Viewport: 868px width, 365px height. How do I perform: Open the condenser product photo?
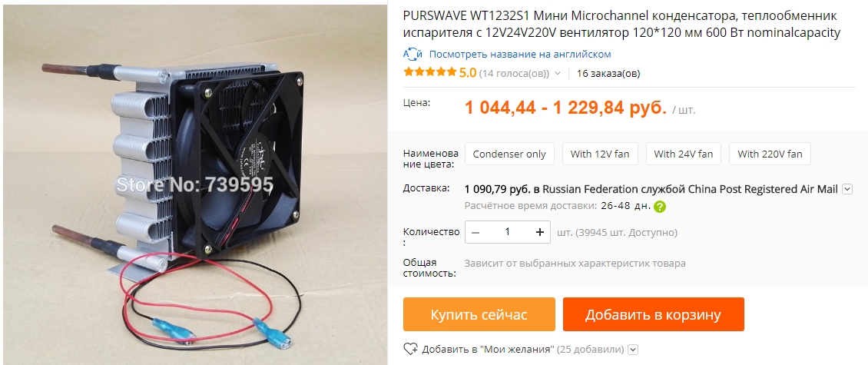point(194,183)
